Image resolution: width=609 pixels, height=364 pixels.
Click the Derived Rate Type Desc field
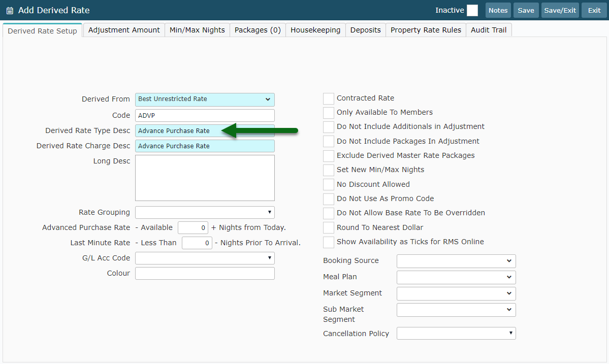tap(205, 131)
